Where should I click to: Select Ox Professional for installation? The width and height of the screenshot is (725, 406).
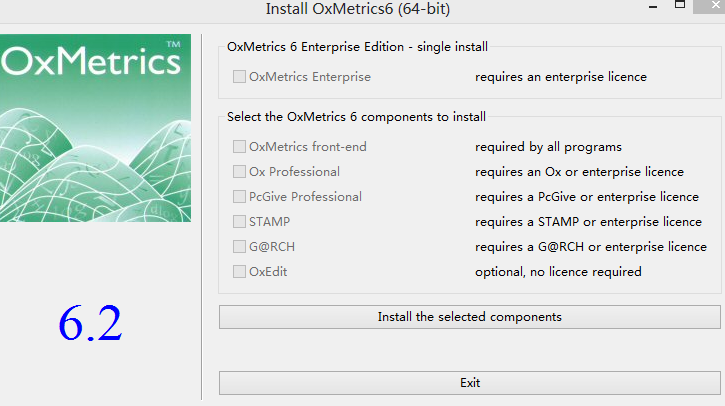[x=240, y=171]
